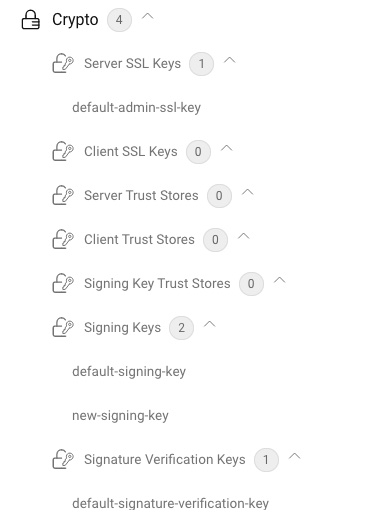Collapse the Crypto section chevron
The image size is (373, 518).
coord(148,16)
